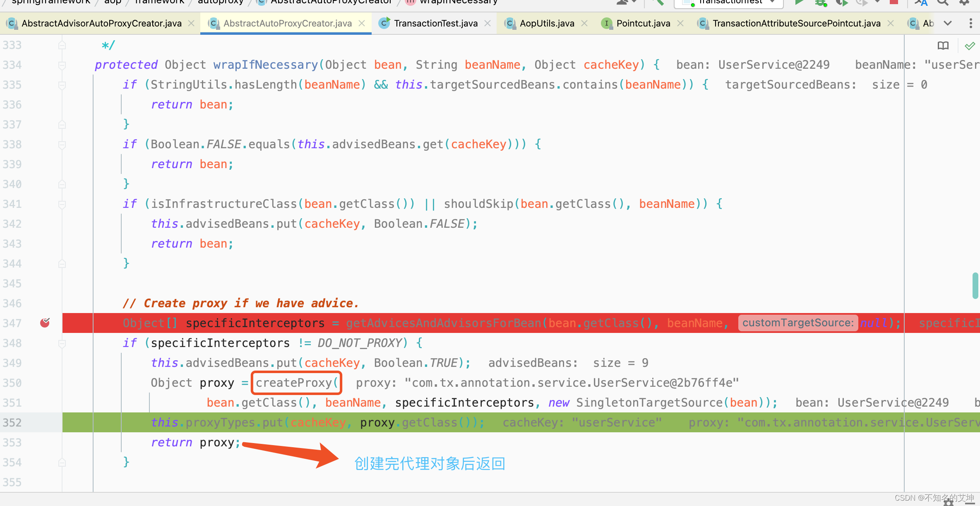
Task: Run TransactionTest with the green play icon
Action: (799, 2)
